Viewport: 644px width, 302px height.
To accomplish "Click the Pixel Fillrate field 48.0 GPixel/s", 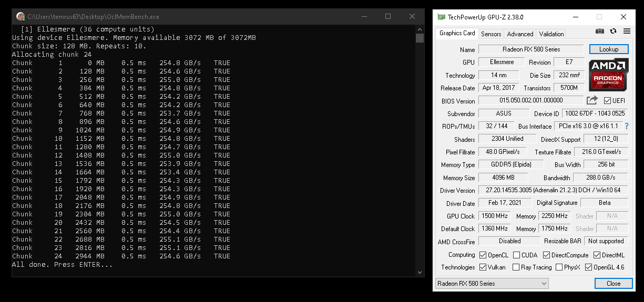I will [x=502, y=152].
